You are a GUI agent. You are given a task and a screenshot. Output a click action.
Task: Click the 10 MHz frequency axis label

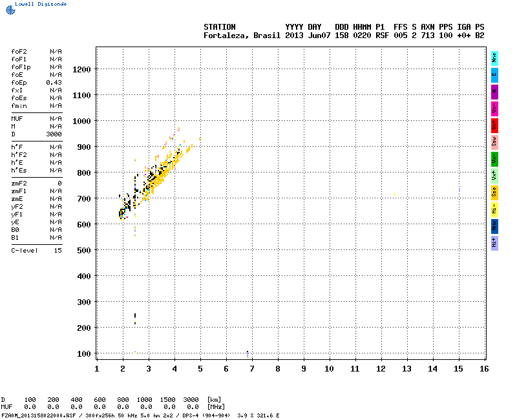(329, 369)
